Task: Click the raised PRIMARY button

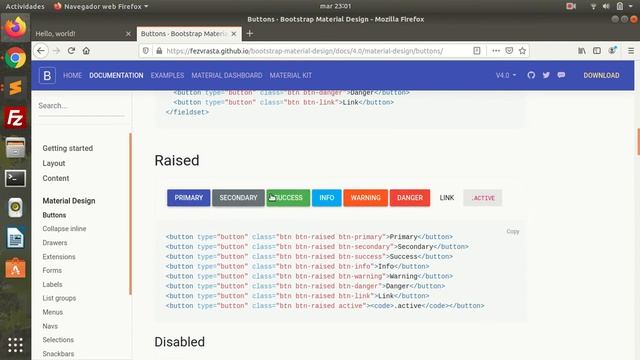Action: pyautogui.click(x=189, y=198)
